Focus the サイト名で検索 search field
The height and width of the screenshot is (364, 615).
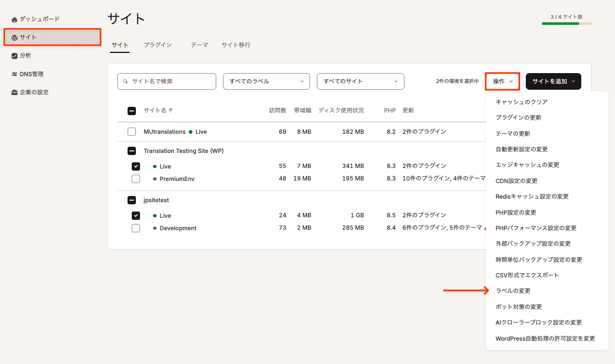pos(166,81)
